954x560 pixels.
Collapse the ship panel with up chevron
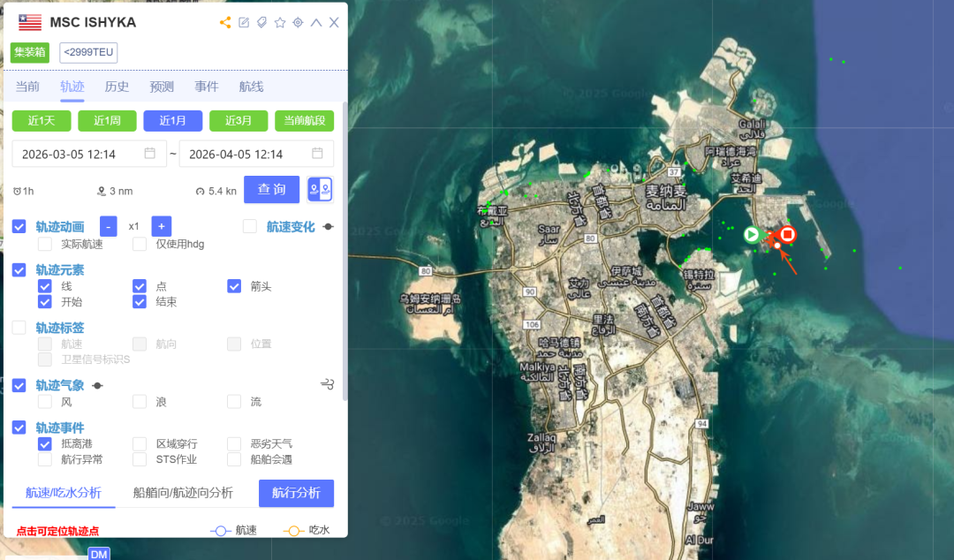click(x=316, y=23)
